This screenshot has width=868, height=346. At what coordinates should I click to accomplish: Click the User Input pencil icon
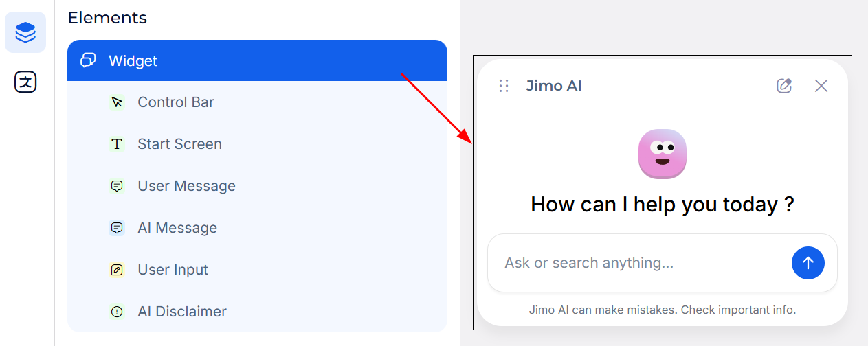tap(117, 270)
